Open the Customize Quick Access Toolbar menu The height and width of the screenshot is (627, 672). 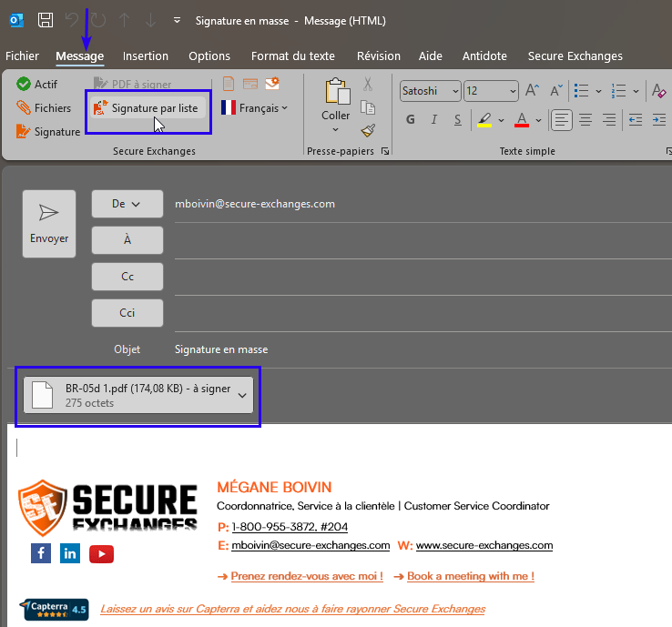pos(177,20)
